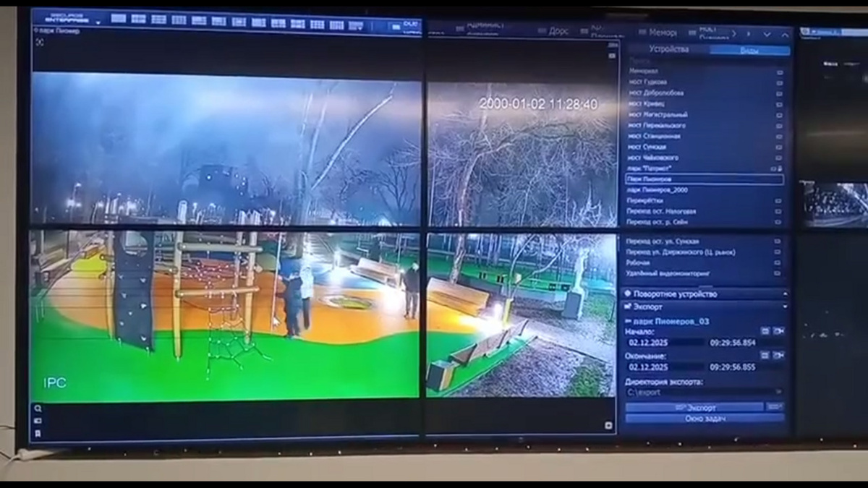Collapse panel with top up chevron
This screenshot has height=488, width=868.
[785, 34]
